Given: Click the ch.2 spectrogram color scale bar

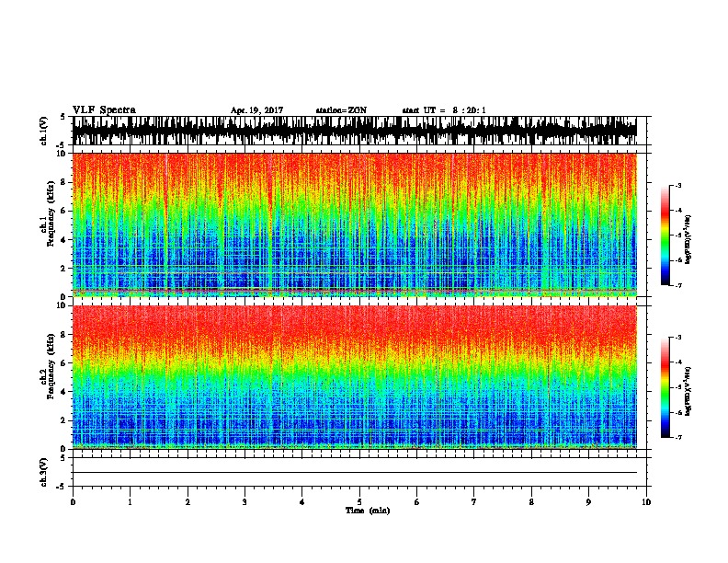Looking at the screenshot, I should coord(665,387).
